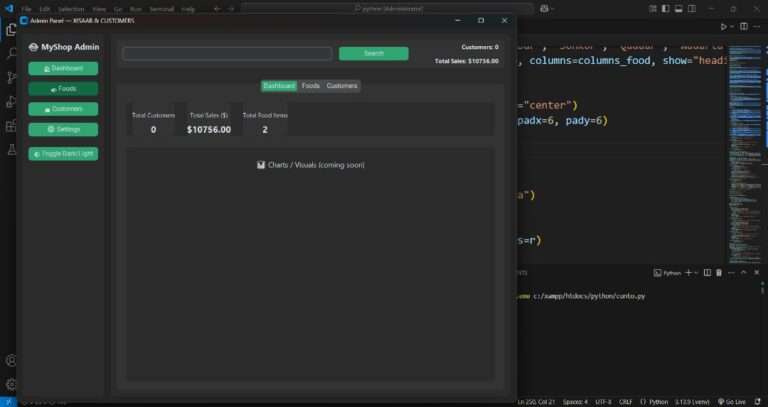Open the Copilot dropdown arrow in title bar
The height and width of the screenshot is (407, 768).
(553, 8)
